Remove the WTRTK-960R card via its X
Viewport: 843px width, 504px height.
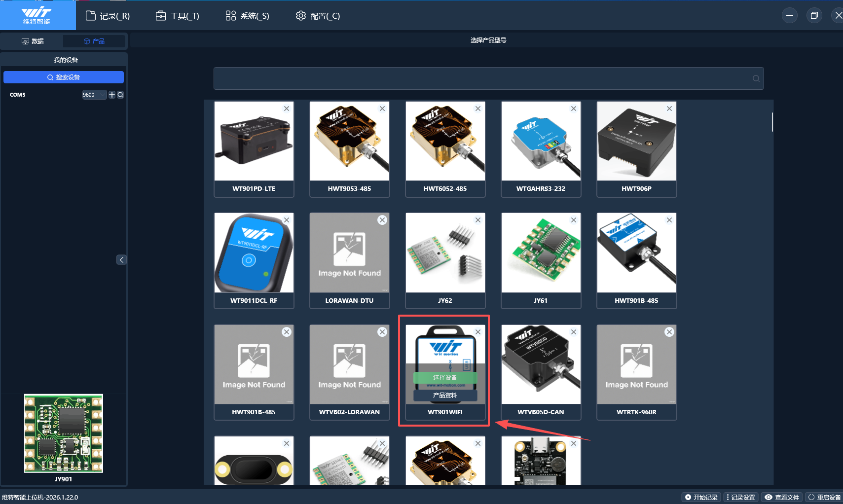pyautogui.click(x=669, y=332)
